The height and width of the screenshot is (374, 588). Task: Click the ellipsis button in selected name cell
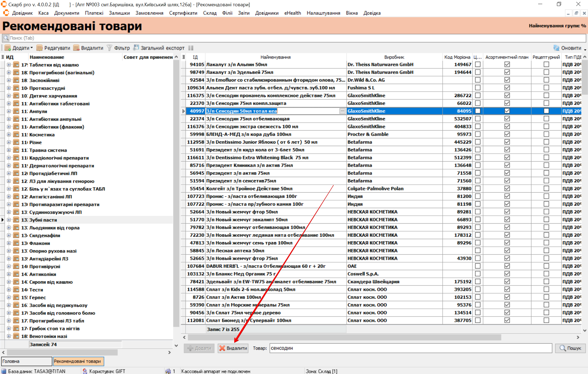coord(342,111)
